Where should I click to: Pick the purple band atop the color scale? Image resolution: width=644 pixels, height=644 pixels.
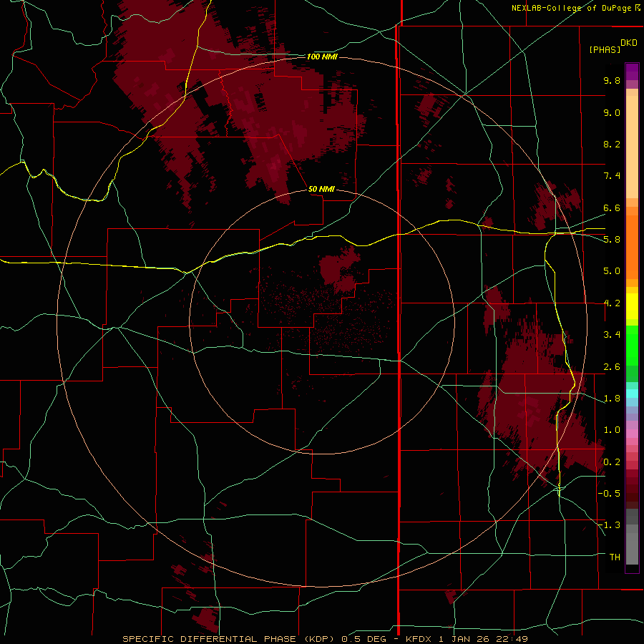(632, 72)
